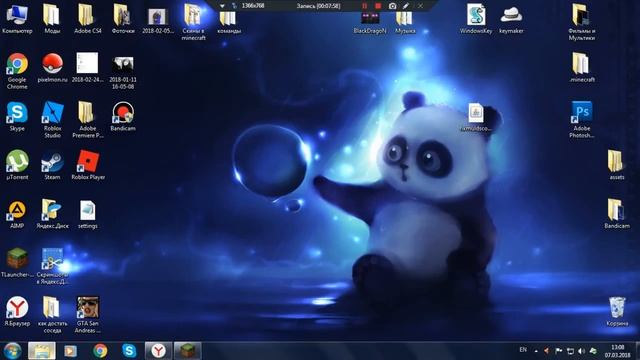Launch GTA San Andreas shortcut
Screen dimensions: 640x360
88,314
